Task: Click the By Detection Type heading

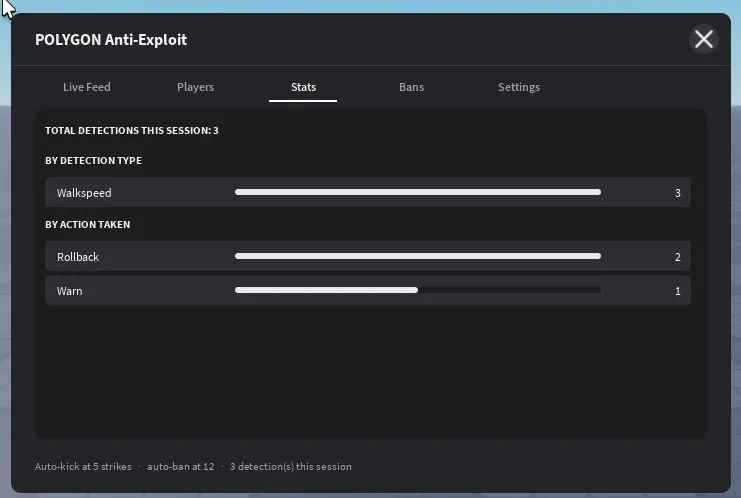Action: pyautogui.click(x=94, y=161)
